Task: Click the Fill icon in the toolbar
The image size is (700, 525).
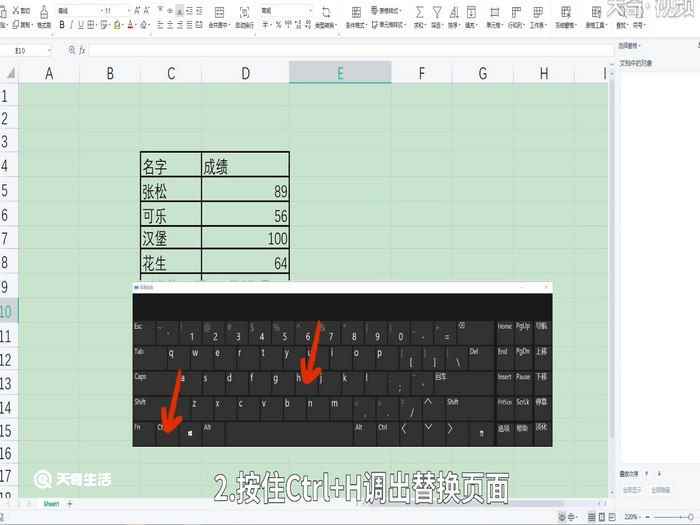Action: [471, 12]
